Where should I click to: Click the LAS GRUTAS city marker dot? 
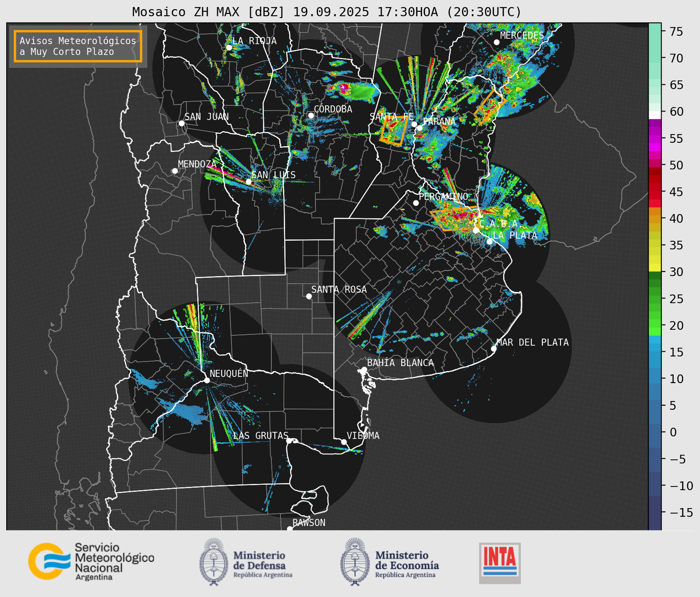click(x=289, y=440)
